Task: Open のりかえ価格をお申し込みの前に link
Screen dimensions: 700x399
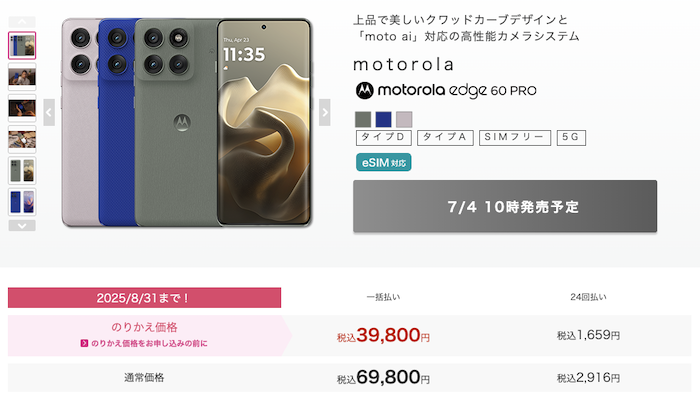Action: coord(149,343)
